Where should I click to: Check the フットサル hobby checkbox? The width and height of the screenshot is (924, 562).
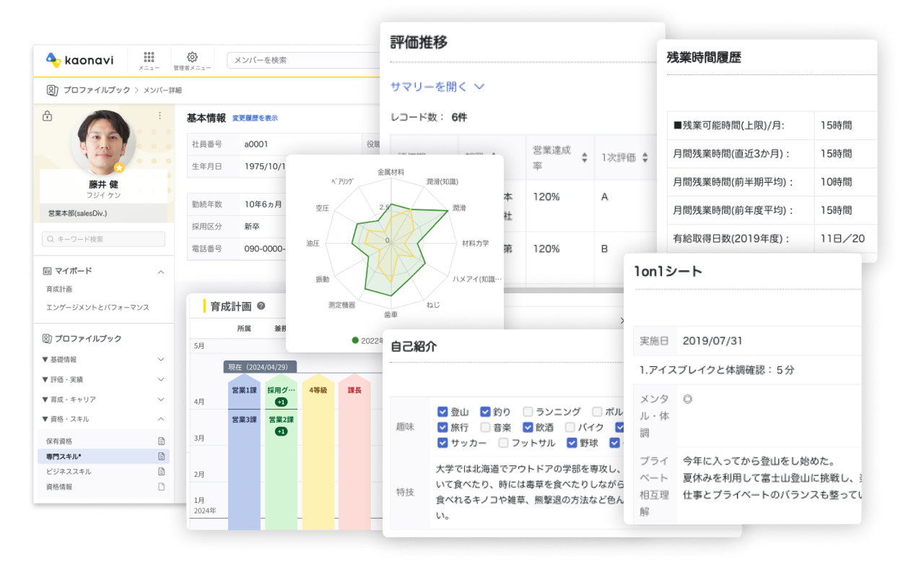(x=503, y=443)
